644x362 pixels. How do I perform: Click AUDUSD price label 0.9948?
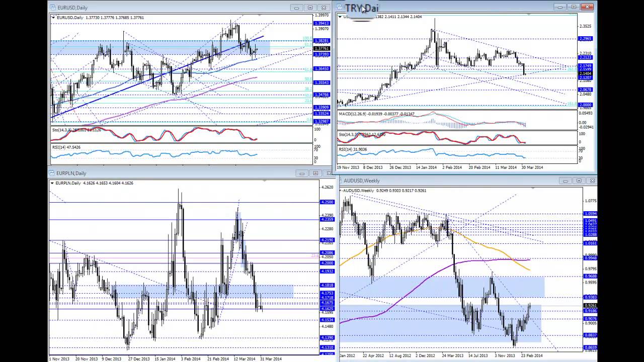pyautogui.click(x=590, y=258)
